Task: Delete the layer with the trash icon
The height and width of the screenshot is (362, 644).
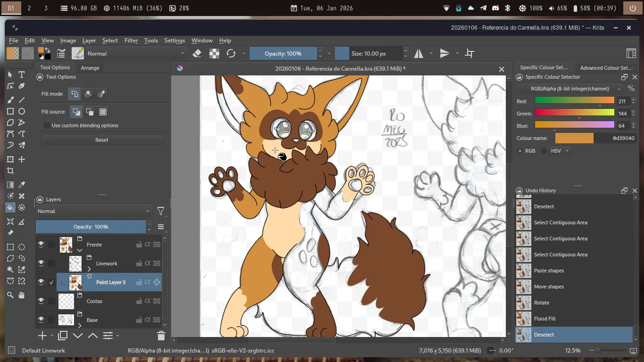Action: [x=161, y=336]
